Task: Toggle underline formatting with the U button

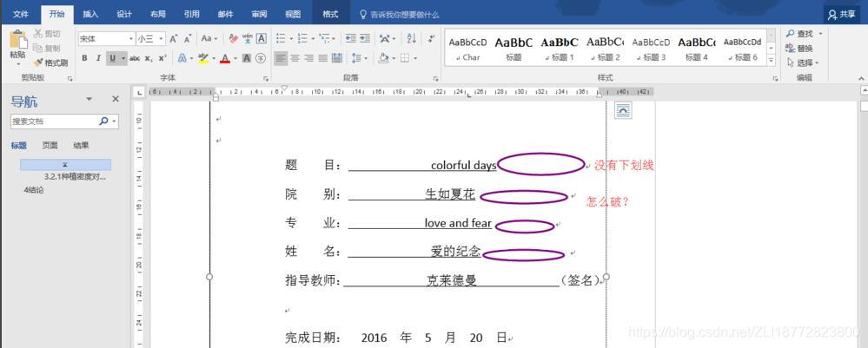Action: [x=113, y=58]
